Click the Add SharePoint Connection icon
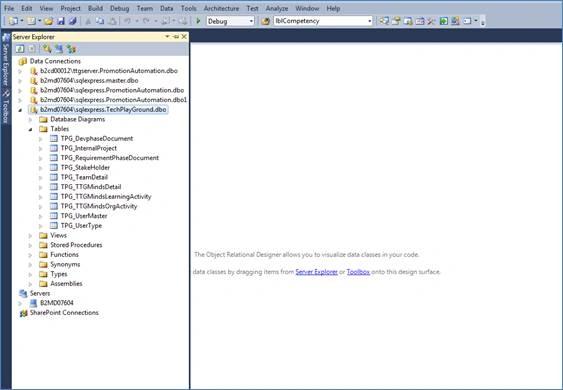This screenshot has height=390, width=563. [x=71, y=49]
